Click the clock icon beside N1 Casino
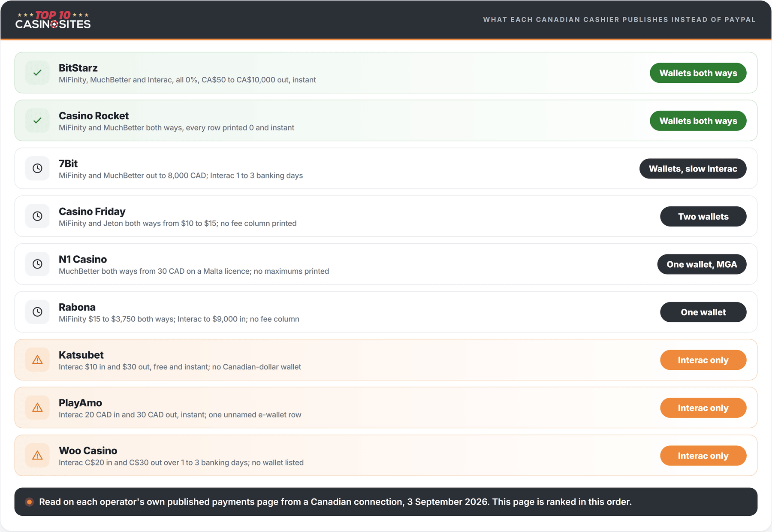 tap(38, 264)
